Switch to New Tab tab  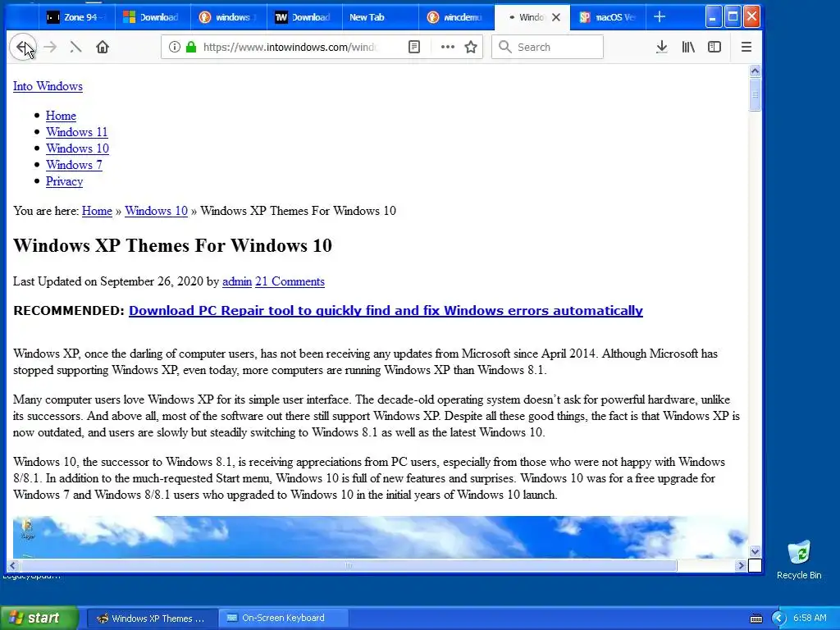pyautogui.click(x=380, y=17)
